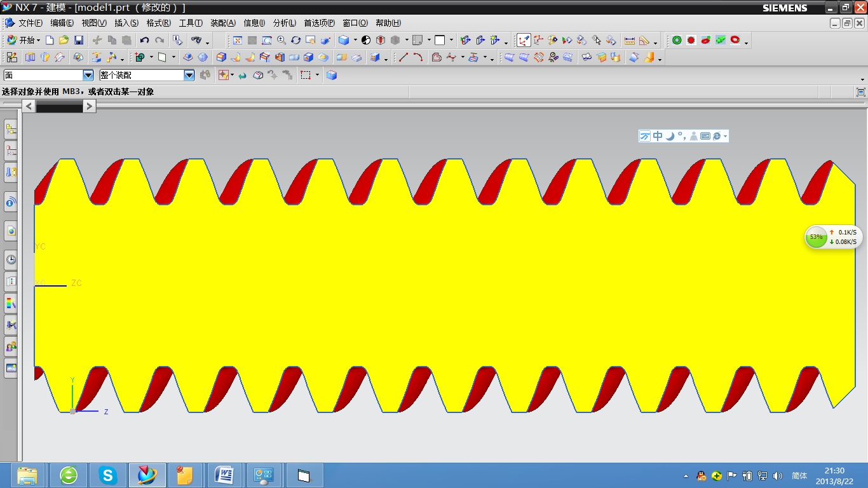
Task: Click the yellow section face of the model
Action: pyautogui.click(x=445, y=286)
